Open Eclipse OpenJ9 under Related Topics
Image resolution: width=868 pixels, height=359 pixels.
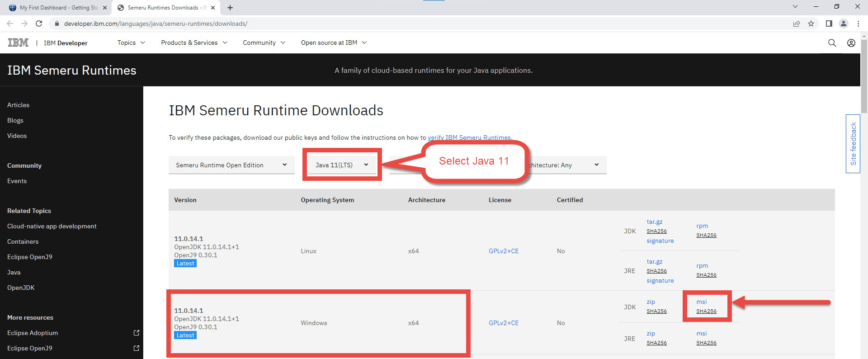(x=30, y=257)
